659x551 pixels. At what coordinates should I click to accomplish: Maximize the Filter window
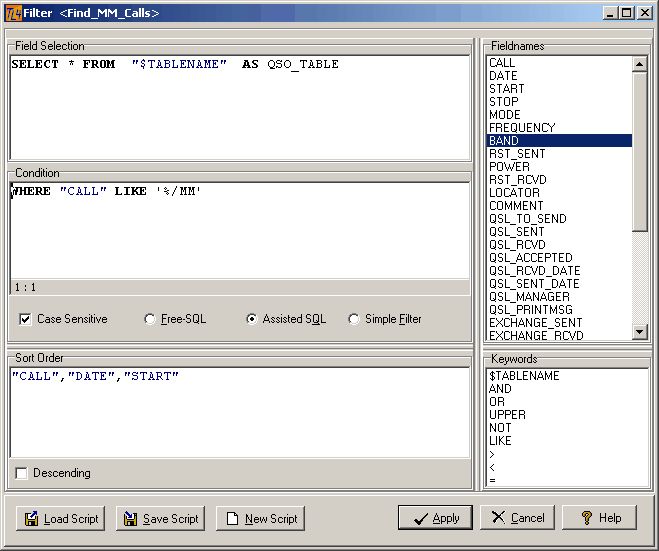point(627,13)
